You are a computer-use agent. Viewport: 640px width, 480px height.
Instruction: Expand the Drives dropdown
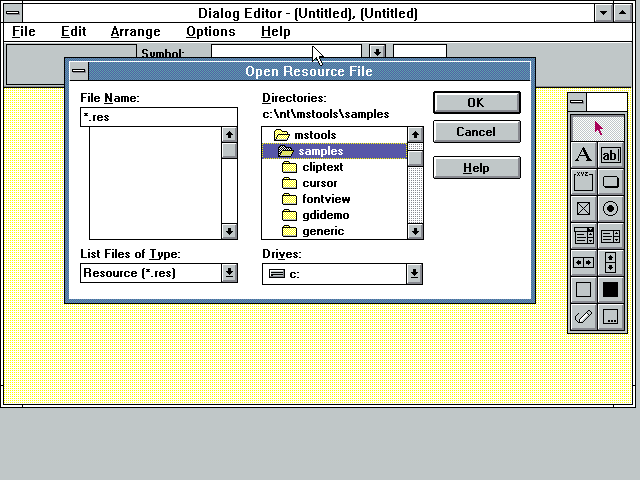click(x=414, y=274)
